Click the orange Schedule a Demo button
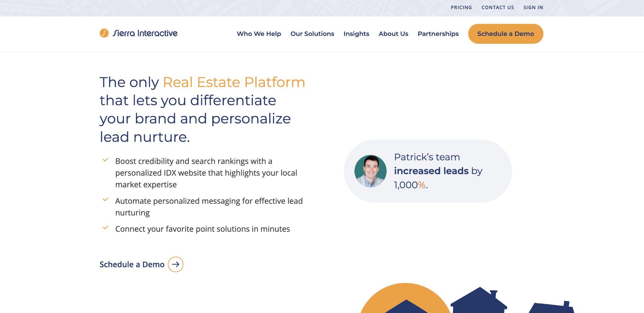Image resolution: width=644 pixels, height=313 pixels. click(x=505, y=34)
